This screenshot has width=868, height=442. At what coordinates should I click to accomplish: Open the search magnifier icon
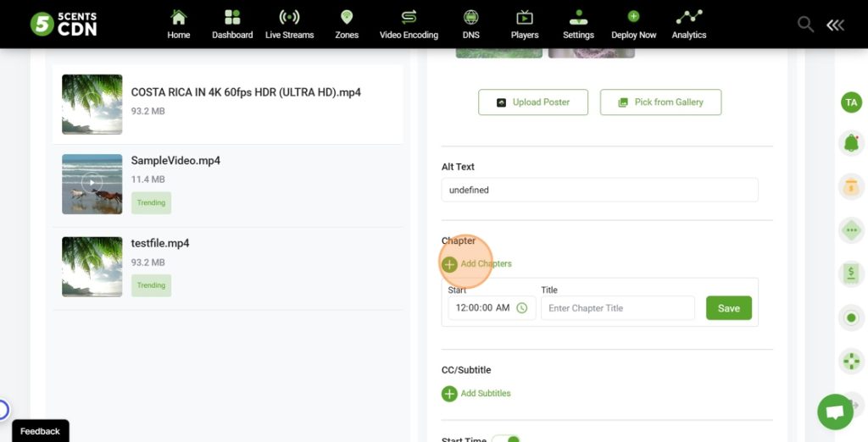tap(805, 25)
